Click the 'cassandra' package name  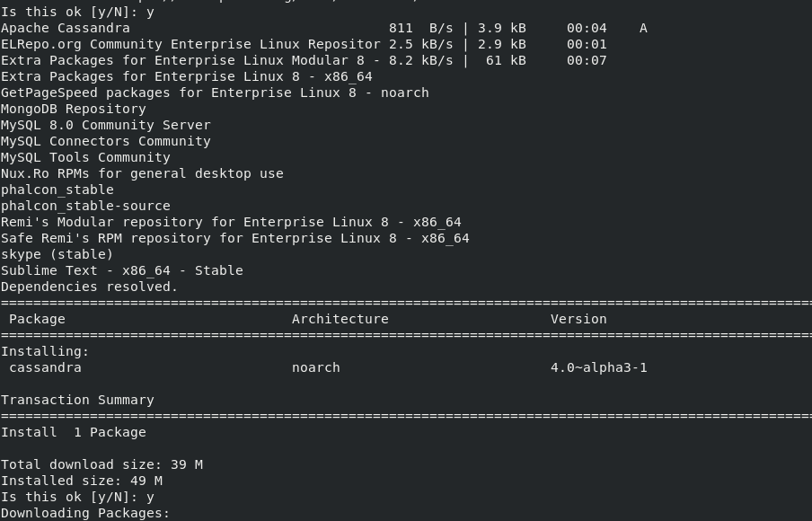click(x=46, y=367)
